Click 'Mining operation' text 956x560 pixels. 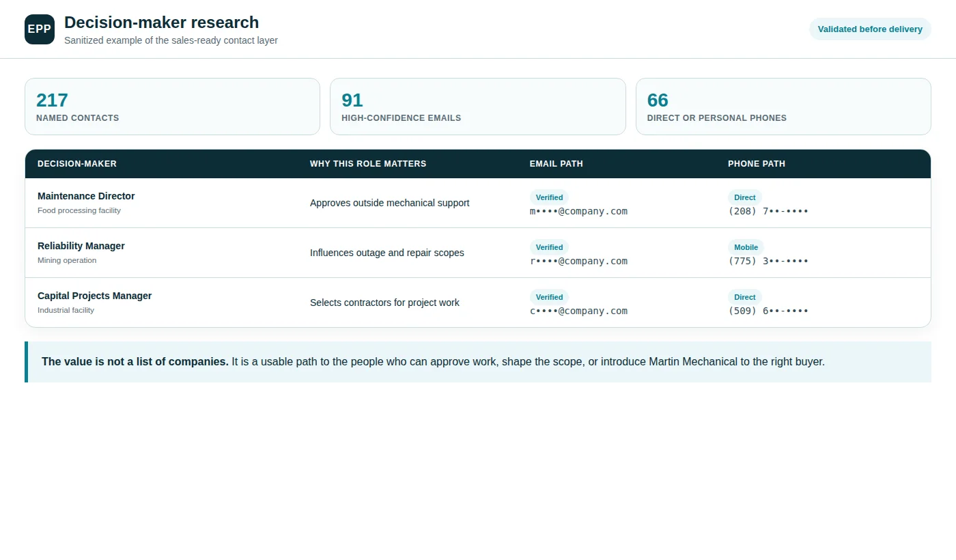click(67, 260)
